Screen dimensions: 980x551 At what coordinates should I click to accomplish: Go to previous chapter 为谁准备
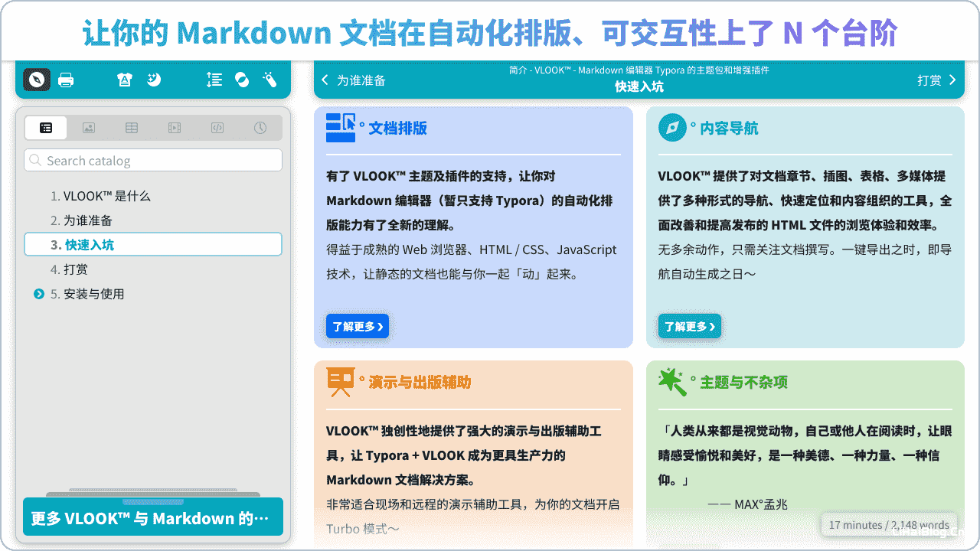pyautogui.click(x=353, y=80)
